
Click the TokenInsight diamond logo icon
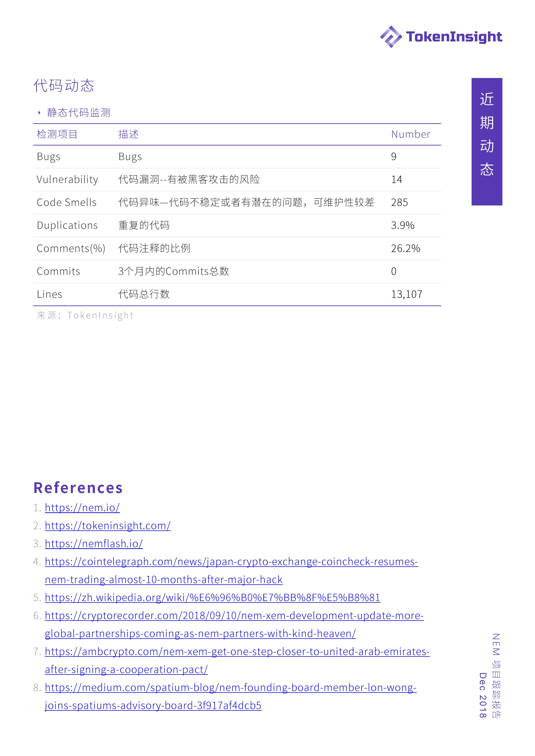point(391,37)
